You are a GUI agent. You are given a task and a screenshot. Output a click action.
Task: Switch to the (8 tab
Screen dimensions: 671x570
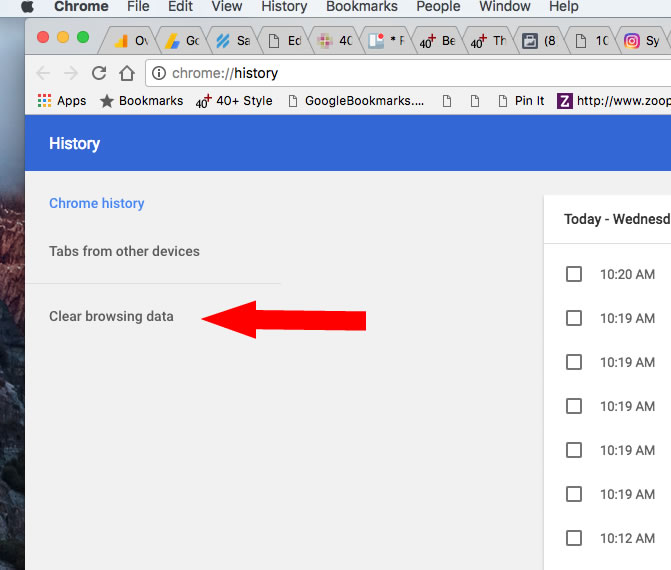pos(540,41)
